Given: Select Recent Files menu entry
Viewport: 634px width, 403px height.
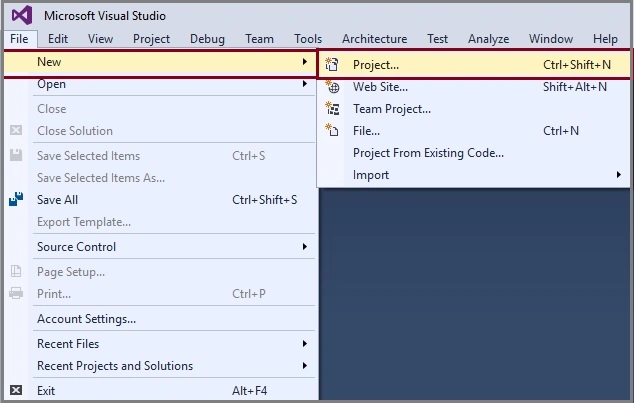Looking at the screenshot, I should pyautogui.click(x=160, y=344).
